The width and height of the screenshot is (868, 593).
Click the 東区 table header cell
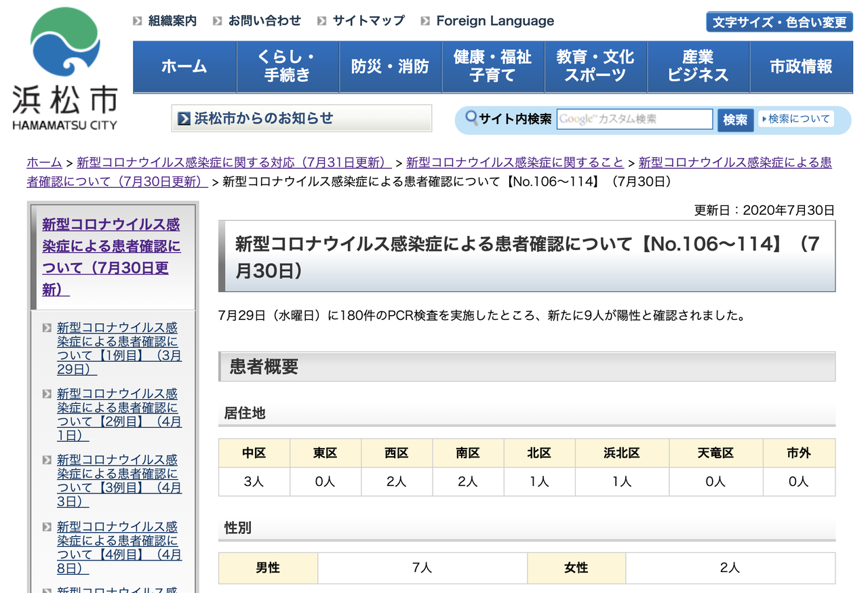pos(325,453)
